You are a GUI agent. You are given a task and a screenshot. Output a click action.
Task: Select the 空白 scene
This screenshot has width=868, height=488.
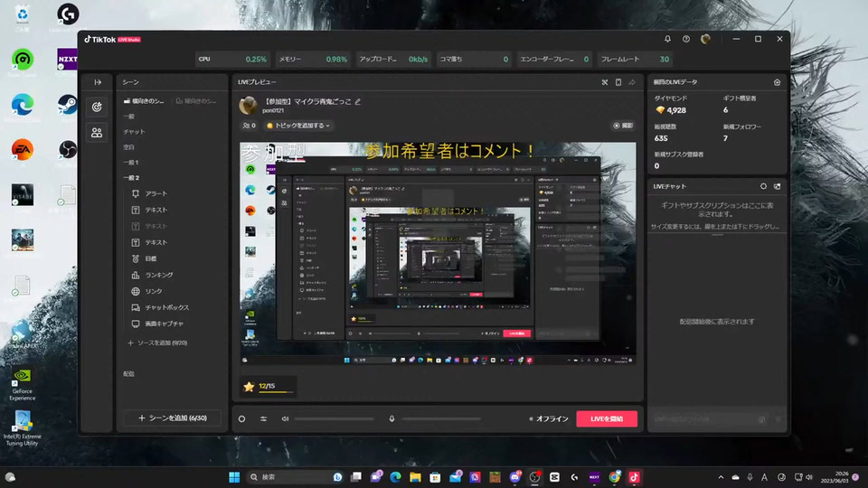[x=129, y=147]
